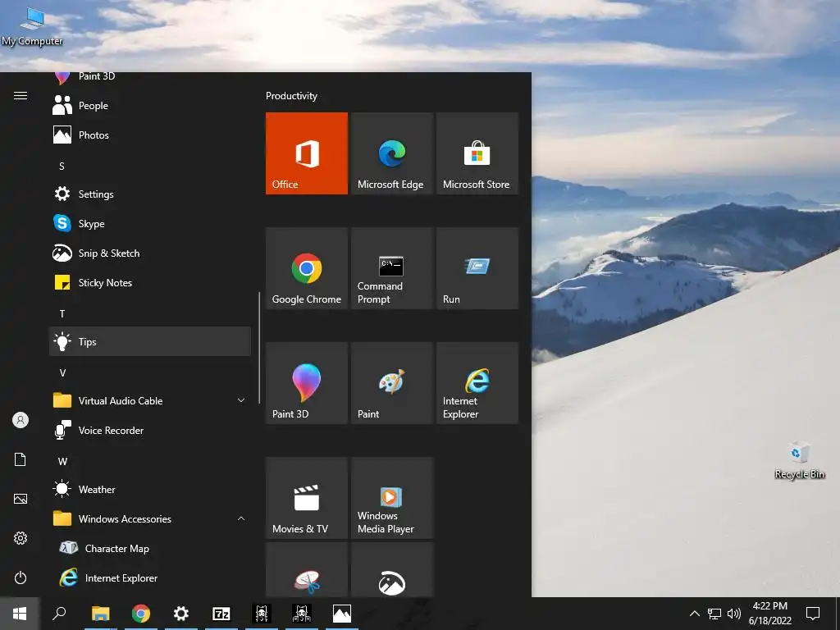Viewport: 840px width, 630px height.
Task: Launch Microsoft Edge tile
Action: click(x=391, y=153)
